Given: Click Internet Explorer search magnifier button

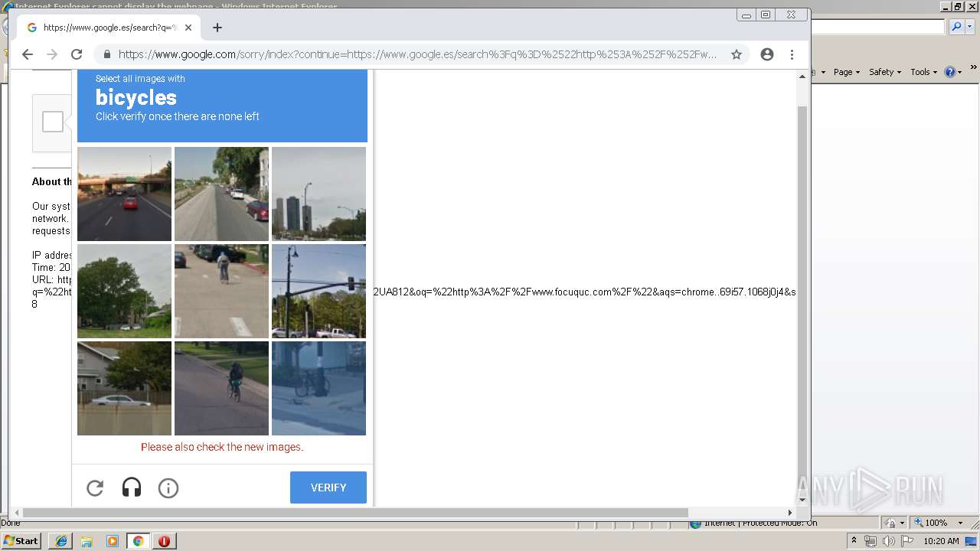Looking at the screenshot, I should tap(956, 27).
